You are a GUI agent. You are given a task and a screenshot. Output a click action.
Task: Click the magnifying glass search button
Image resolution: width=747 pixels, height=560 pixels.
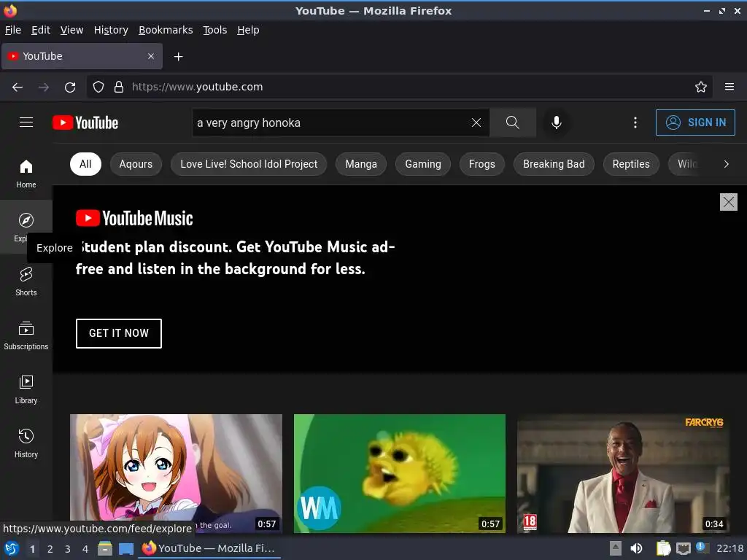click(513, 122)
